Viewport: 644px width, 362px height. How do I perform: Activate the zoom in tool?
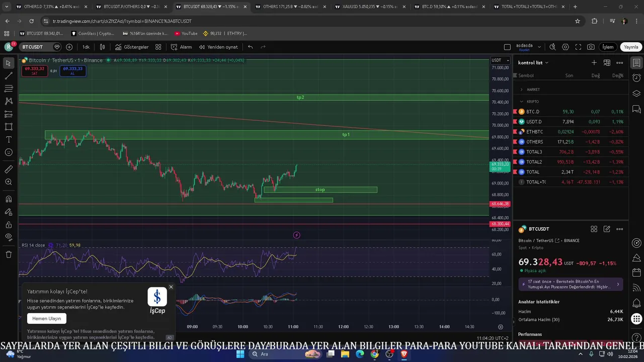8,182
